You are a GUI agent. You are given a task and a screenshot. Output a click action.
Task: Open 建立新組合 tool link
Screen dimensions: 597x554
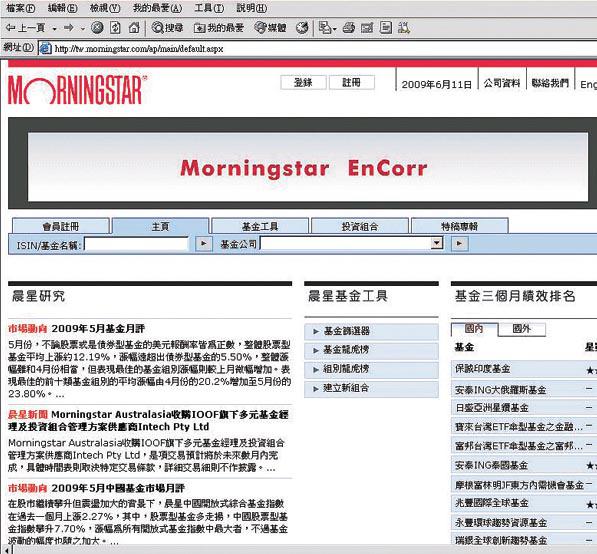click(x=371, y=388)
